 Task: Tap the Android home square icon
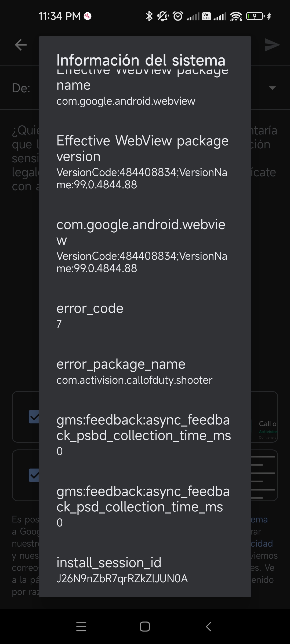[x=145, y=627]
